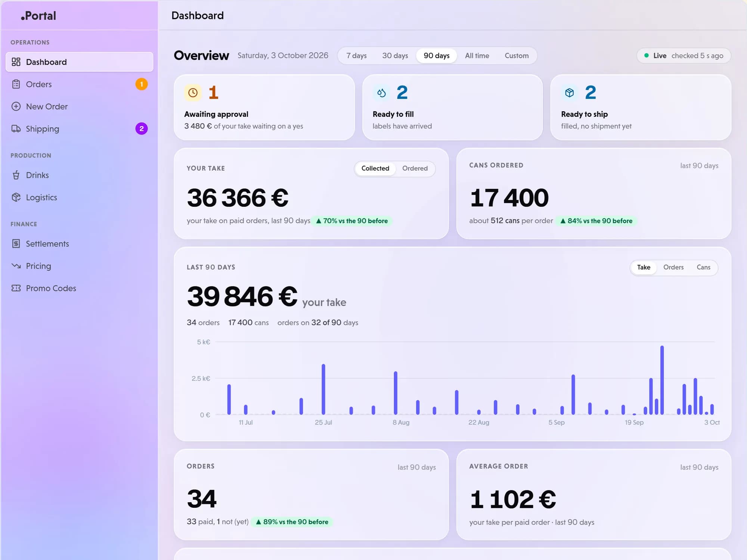Click the 84% vs the 90 before badge
The image size is (747, 560).
[596, 221]
